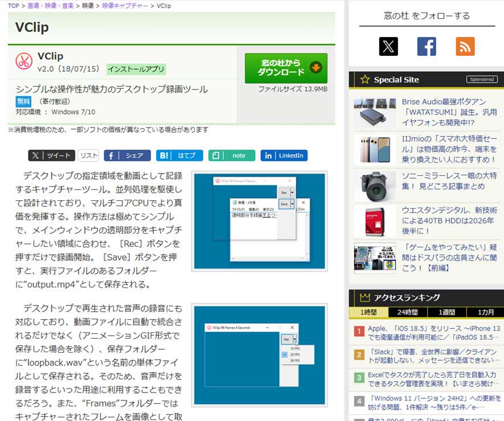Click the VClip page heading

pyautogui.click(x=32, y=27)
